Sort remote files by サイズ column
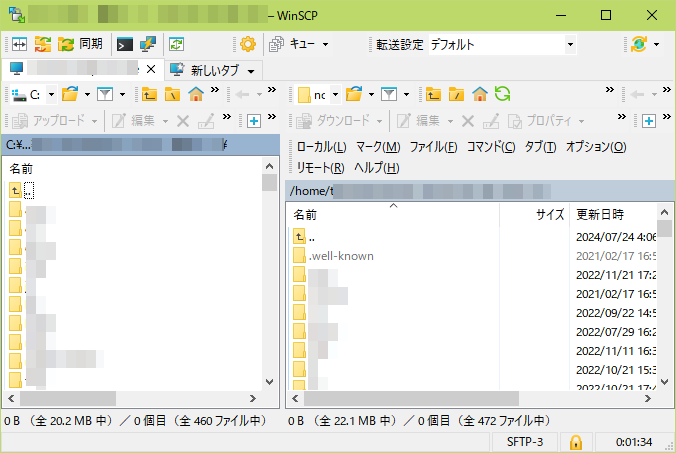Image resolution: width=676 pixels, height=453 pixels. tap(535, 215)
